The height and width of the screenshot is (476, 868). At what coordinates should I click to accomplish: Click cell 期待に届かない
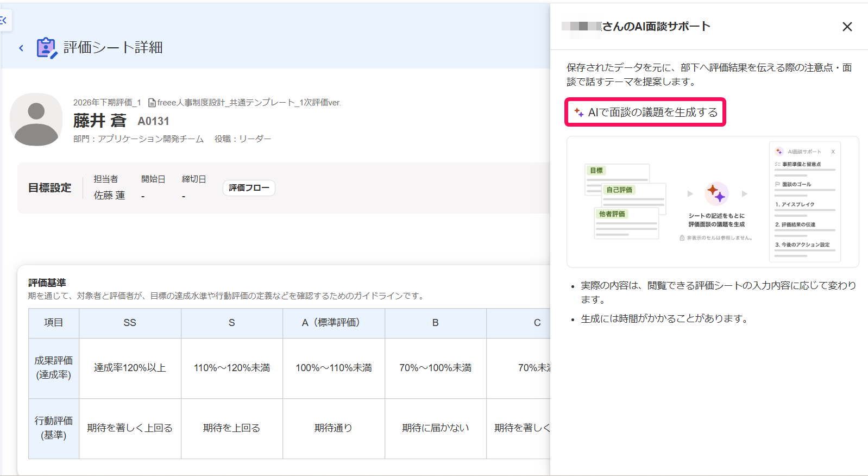(x=436, y=428)
